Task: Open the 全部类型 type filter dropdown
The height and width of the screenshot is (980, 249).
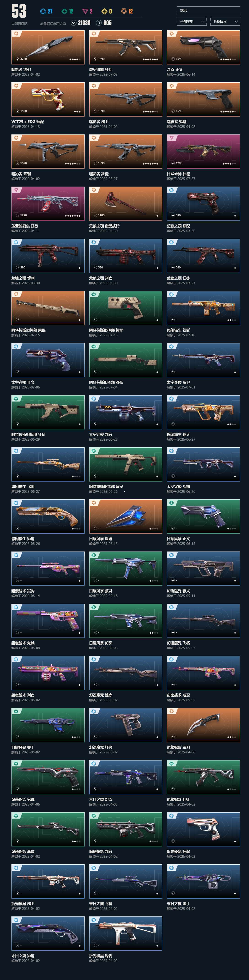Action: pos(192,22)
